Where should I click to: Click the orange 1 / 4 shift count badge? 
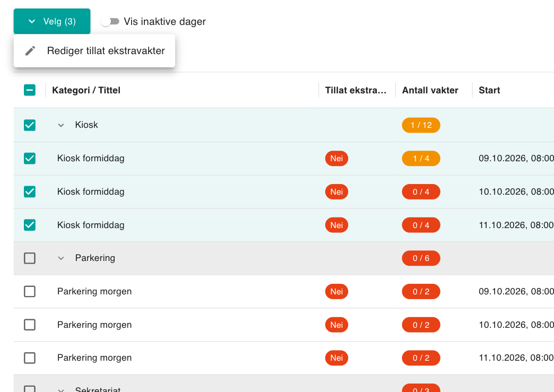tap(421, 158)
